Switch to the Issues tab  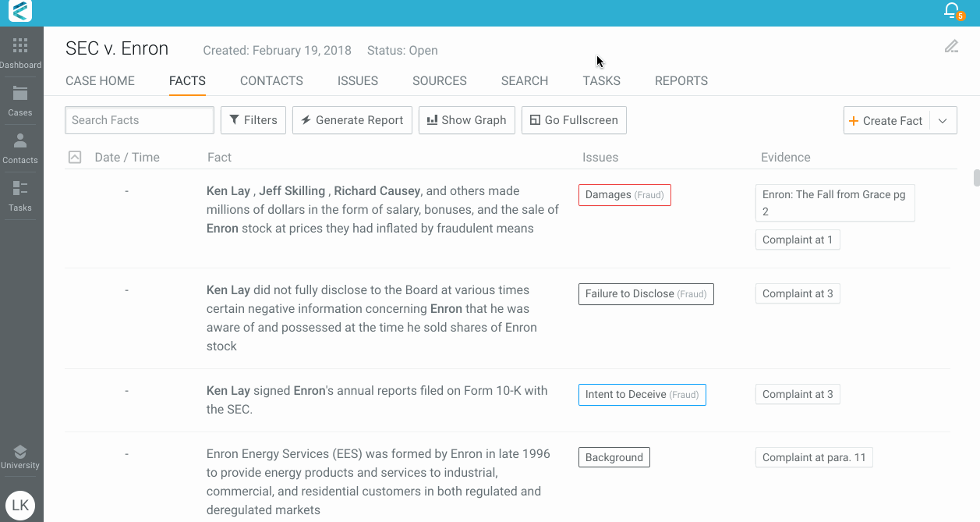point(357,80)
